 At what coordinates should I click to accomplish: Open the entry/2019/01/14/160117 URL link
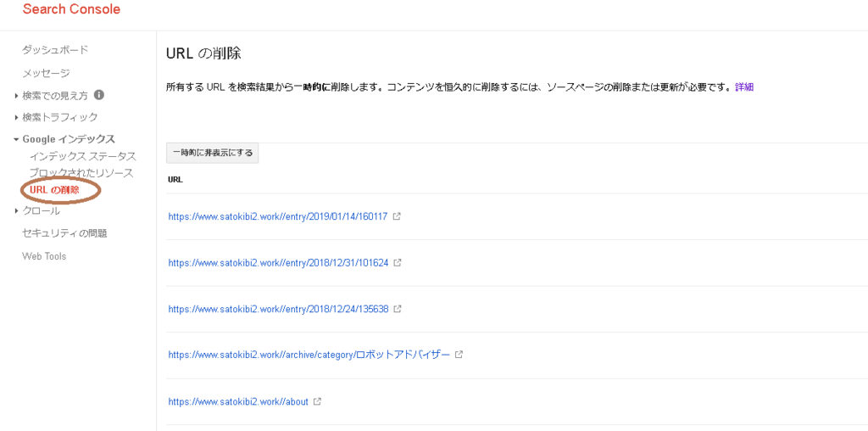[278, 216]
